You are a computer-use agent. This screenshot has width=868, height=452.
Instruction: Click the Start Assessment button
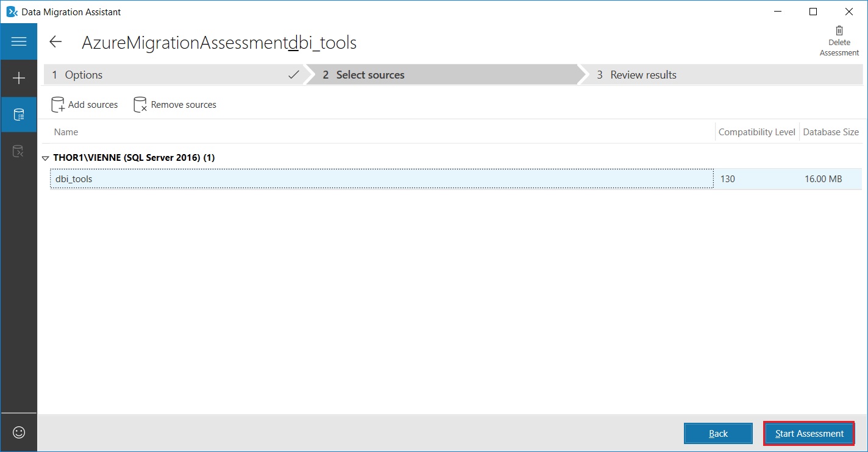point(809,434)
